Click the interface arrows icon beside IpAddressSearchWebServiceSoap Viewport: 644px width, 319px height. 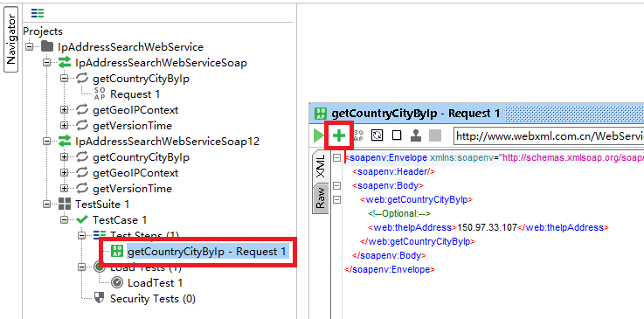pos(65,62)
